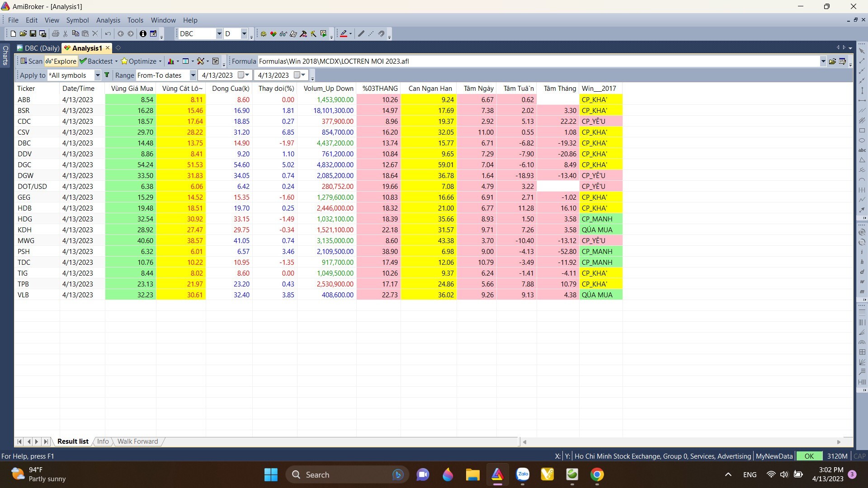Screen dimensions: 868x488
Task: Open the Optimize dropdown arrow
Action: click(x=160, y=61)
